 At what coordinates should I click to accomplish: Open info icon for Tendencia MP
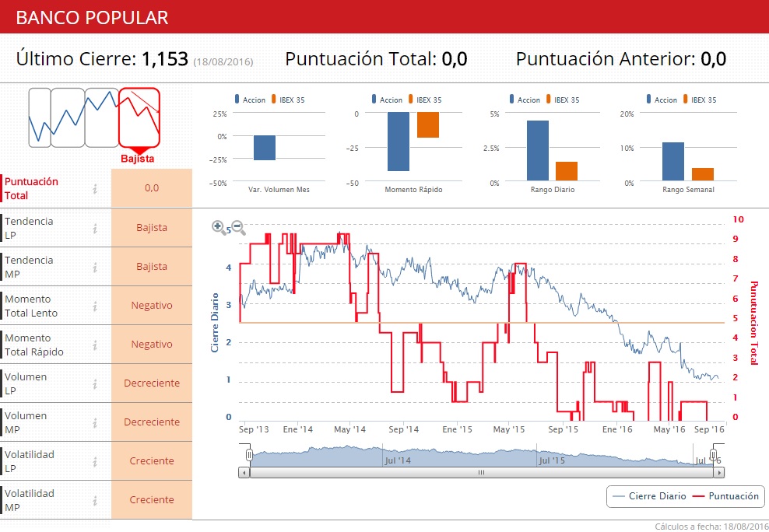(x=95, y=267)
